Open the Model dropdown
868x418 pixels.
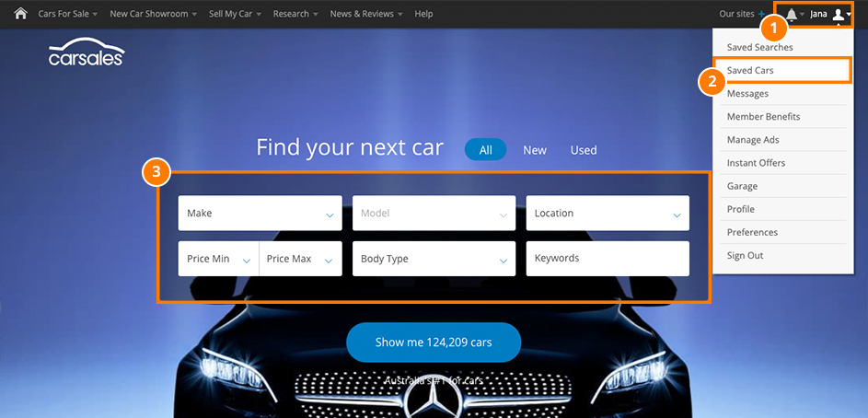coord(434,213)
